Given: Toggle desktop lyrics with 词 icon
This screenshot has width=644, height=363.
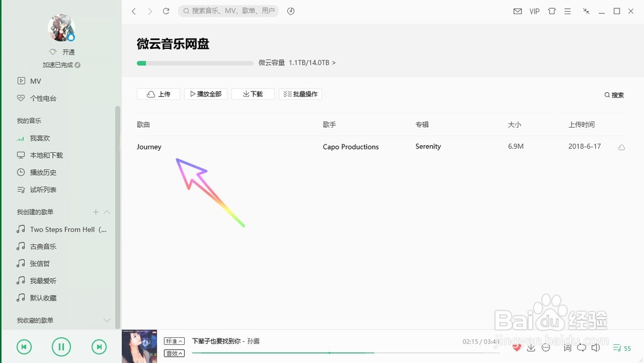Looking at the screenshot, I should tap(567, 348).
